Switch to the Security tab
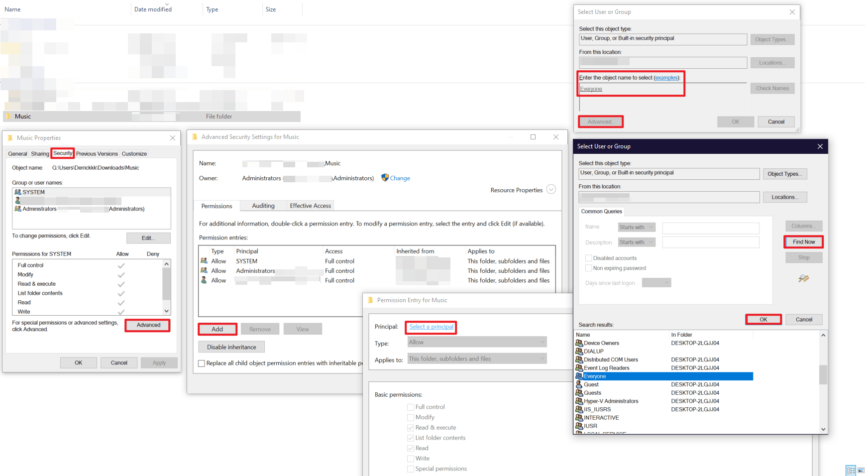This screenshot has width=868, height=476. coord(63,153)
